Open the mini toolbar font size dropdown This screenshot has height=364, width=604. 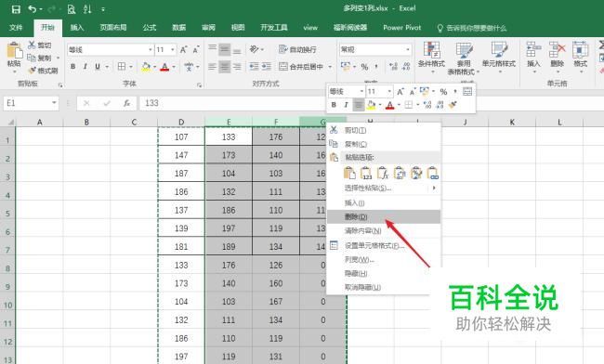(389, 91)
